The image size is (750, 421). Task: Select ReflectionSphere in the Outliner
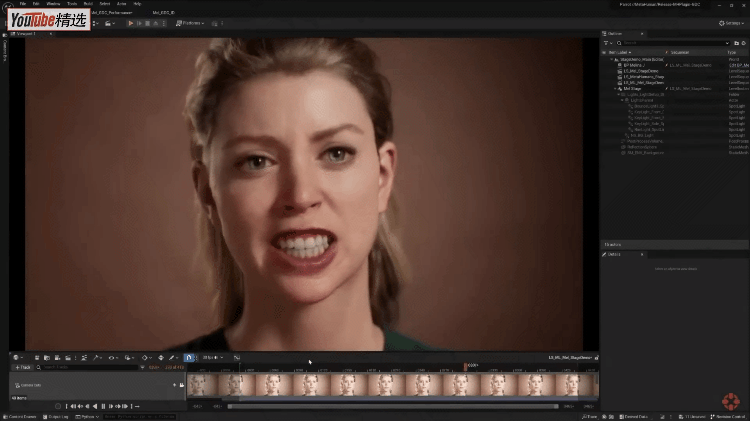tap(642, 147)
